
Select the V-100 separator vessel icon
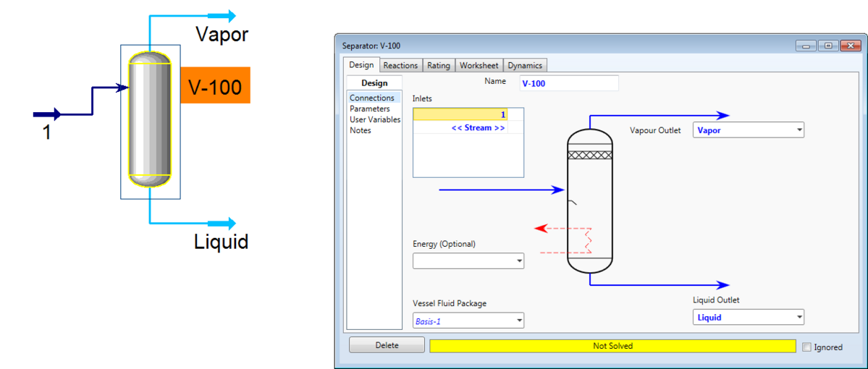[x=150, y=119]
